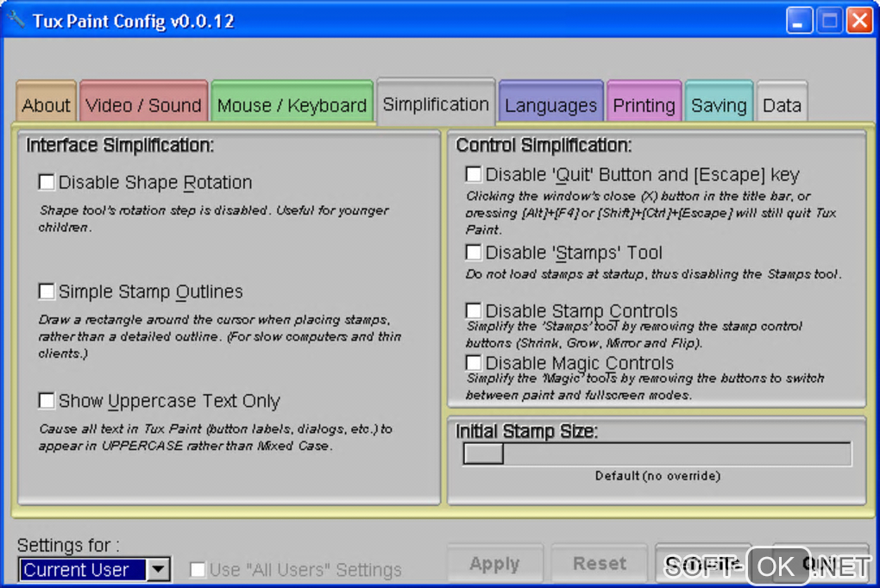Switch to the Languages tab
The height and width of the screenshot is (588, 880).
click(550, 102)
